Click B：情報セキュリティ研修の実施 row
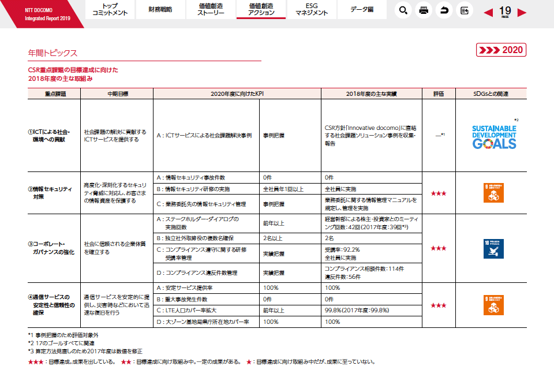554x392 pixels. (x=206, y=189)
